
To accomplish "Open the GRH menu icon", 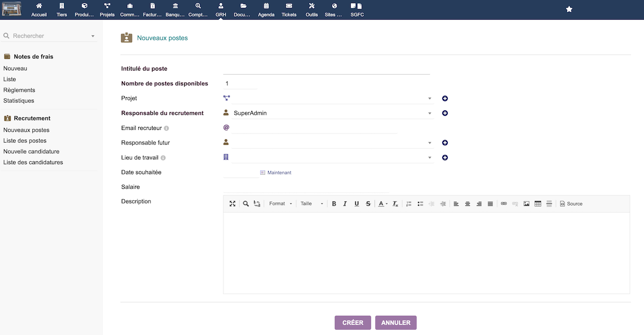I will (221, 6).
